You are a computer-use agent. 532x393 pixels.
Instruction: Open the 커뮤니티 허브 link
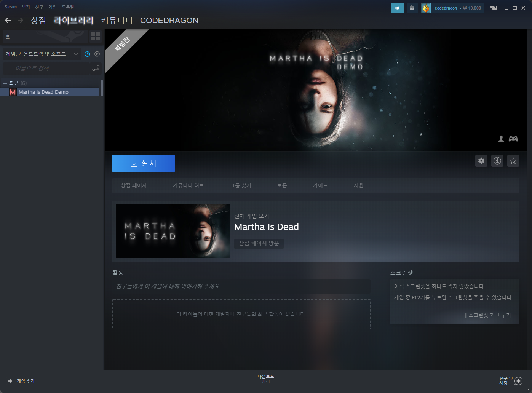[188, 185]
